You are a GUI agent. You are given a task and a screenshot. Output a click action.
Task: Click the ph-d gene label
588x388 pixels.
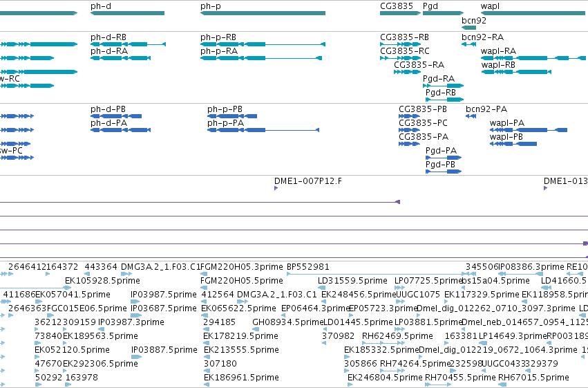101,6
